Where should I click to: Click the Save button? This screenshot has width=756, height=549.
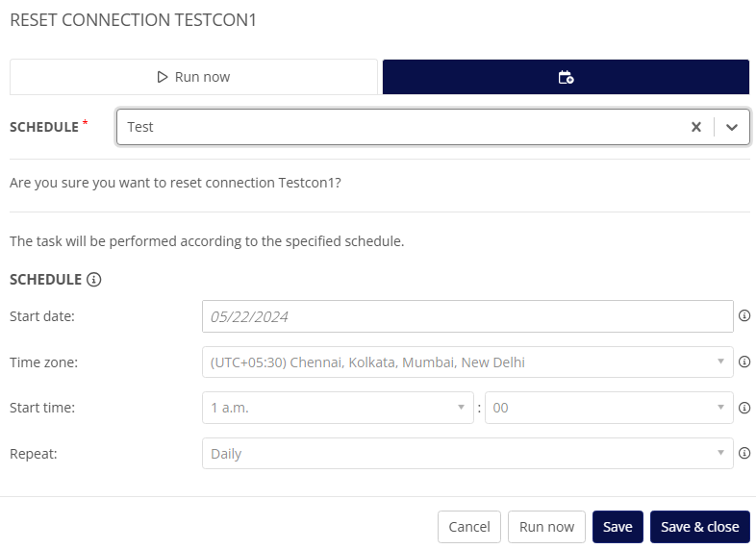(x=617, y=527)
